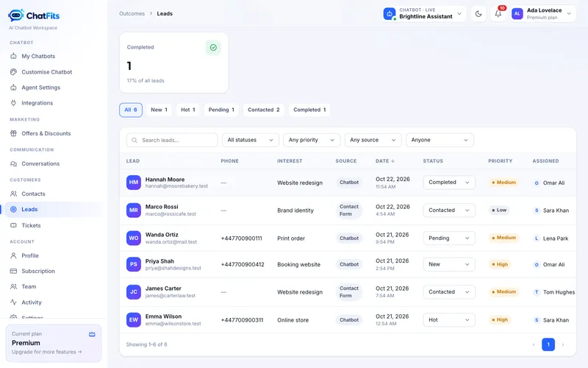Open the All statuses dropdown
This screenshot has height=368, width=588.
pos(251,140)
